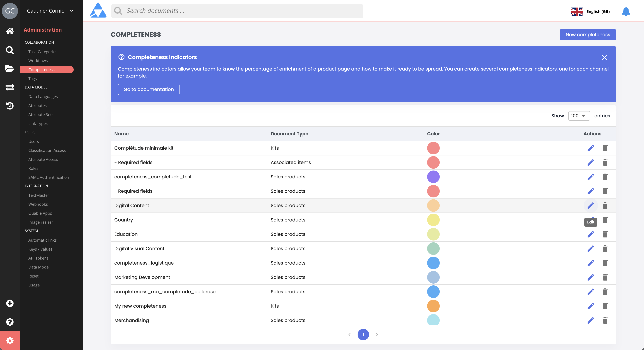Delete the Country completeness row
This screenshot has height=350, width=644.
(x=605, y=220)
